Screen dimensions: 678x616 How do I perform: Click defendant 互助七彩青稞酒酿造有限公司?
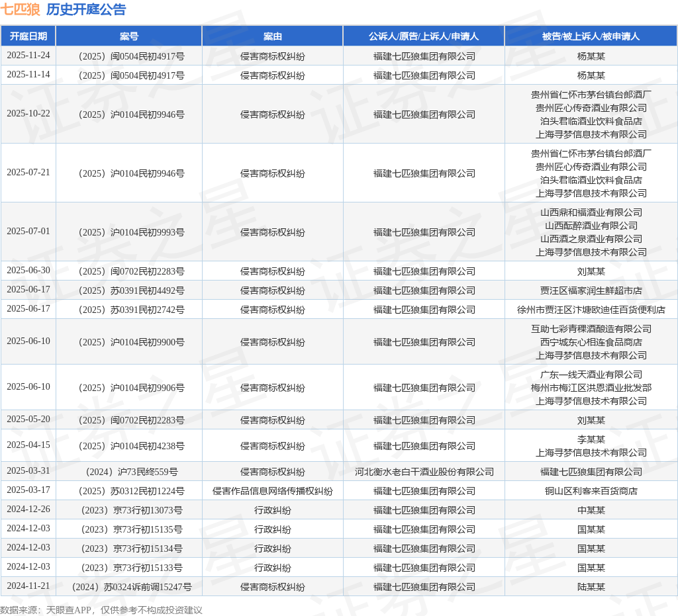click(x=591, y=329)
